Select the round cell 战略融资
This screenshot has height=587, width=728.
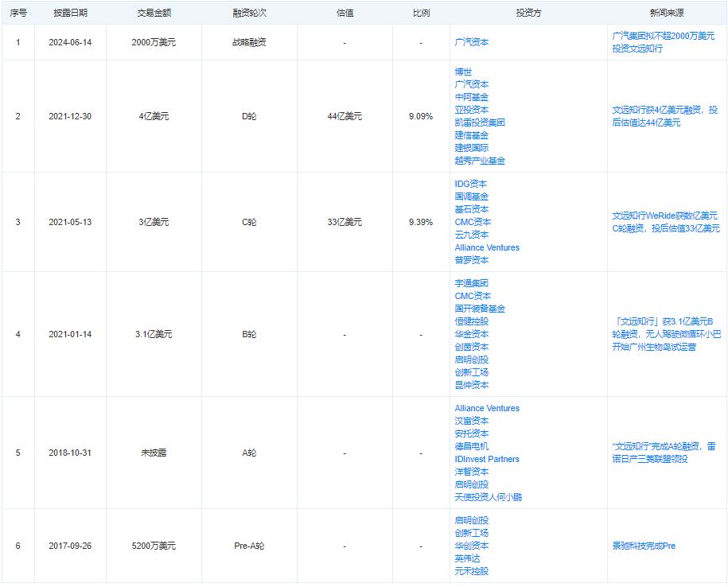[249, 42]
